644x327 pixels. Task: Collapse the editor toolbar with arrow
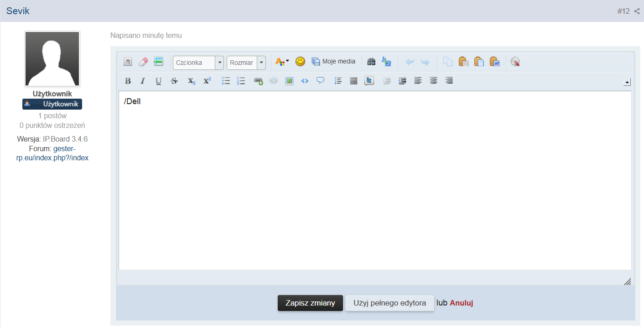[x=627, y=82]
